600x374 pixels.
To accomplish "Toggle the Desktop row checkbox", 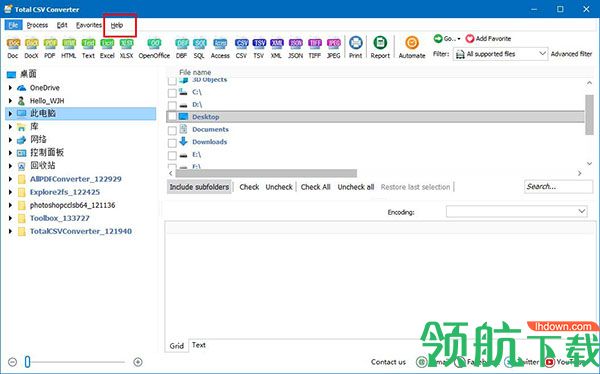I will [x=172, y=116].
